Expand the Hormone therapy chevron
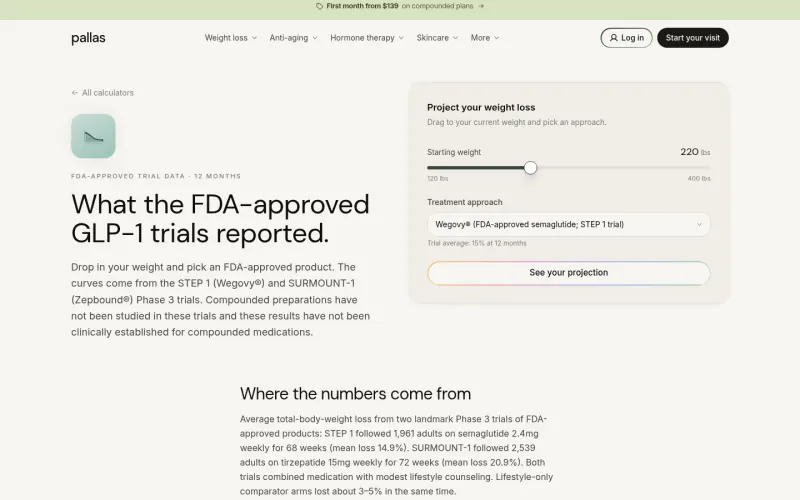 401,38
